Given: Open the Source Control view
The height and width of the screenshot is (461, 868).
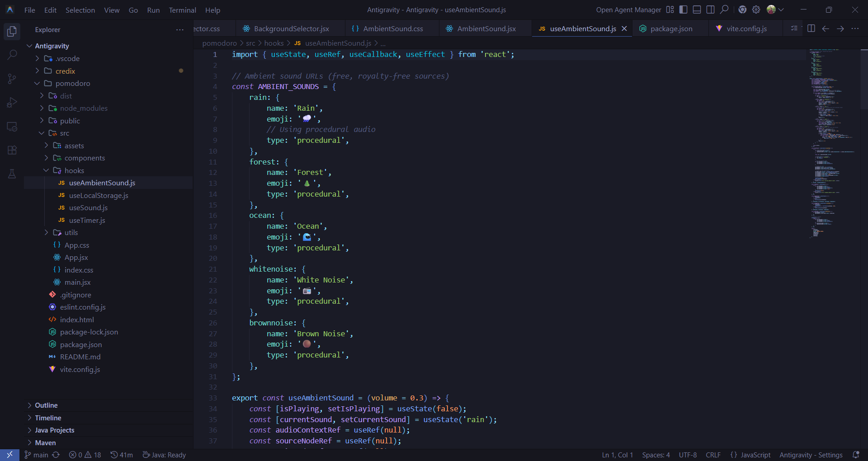Looking at the screenshot, I should [x=12, y=79].
